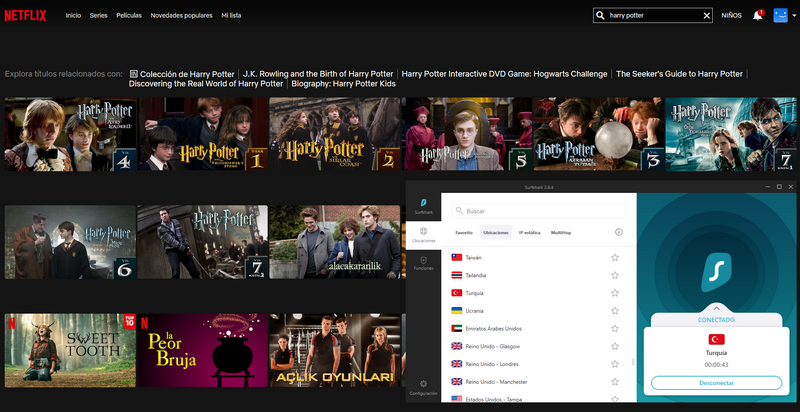Open Surfshark Configuración settings

423,388
